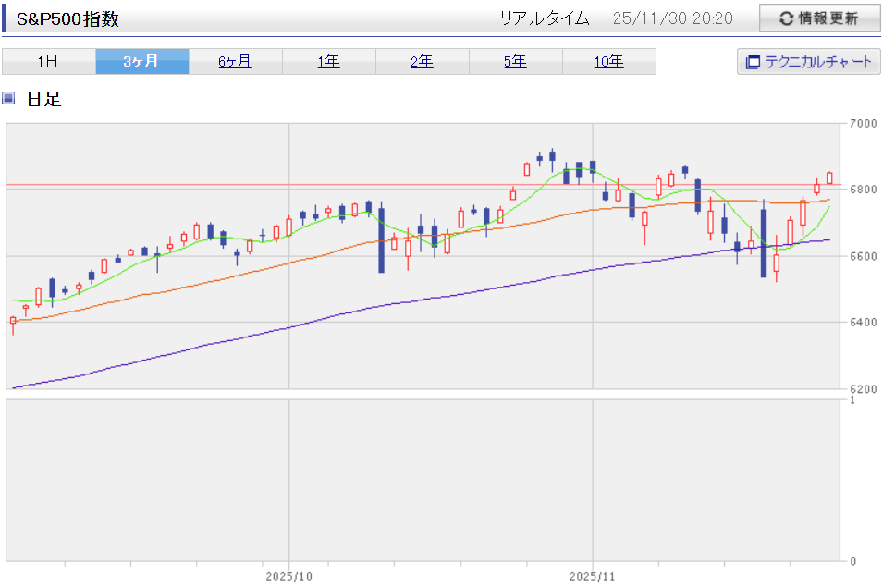Viewport: 883px width, 588px height.
Task: Click the S&P500指数 title heading
Action: (x=68, y=19)
